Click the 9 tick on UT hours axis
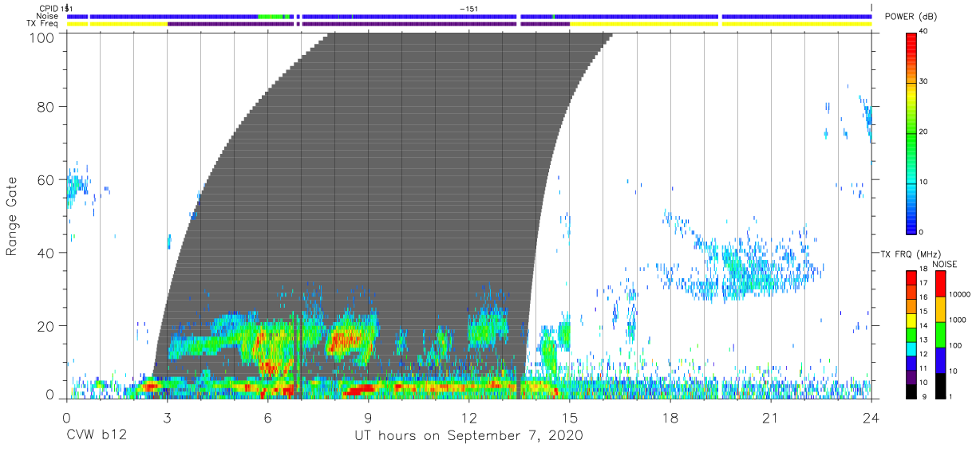This screenshot has width=980, height=452. [368, 418]
